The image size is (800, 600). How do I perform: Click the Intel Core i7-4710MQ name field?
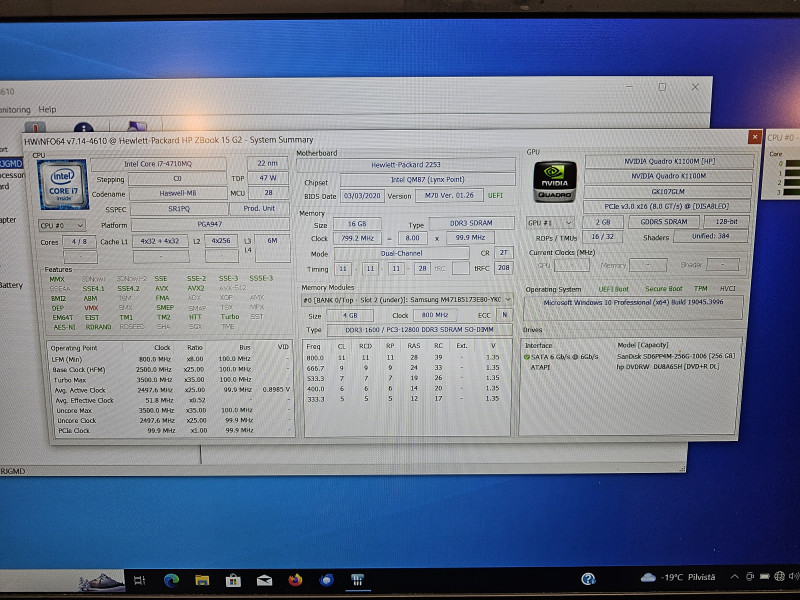tap(158, 164)
